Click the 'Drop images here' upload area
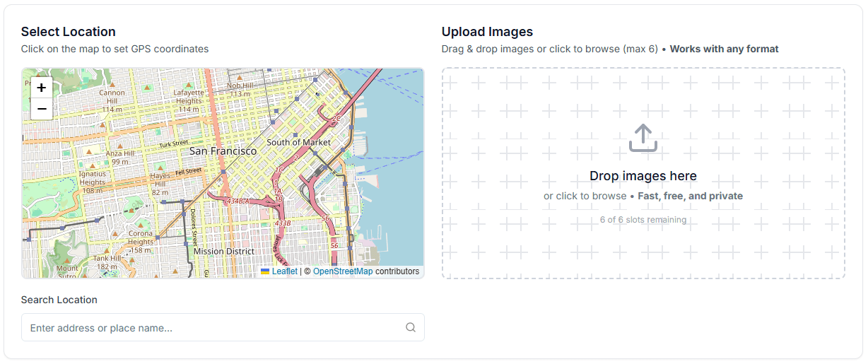Image resolution: width=868 pixels, height=364 pixels. click(643, 173)
